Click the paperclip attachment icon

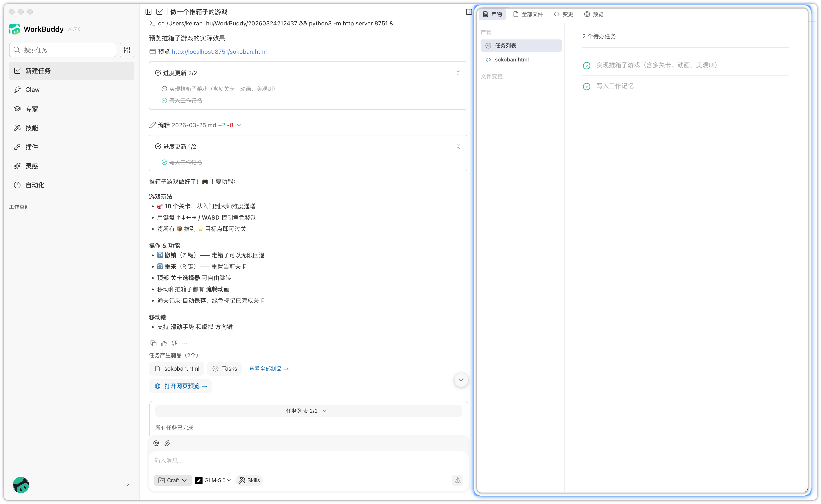pos(167,443)
